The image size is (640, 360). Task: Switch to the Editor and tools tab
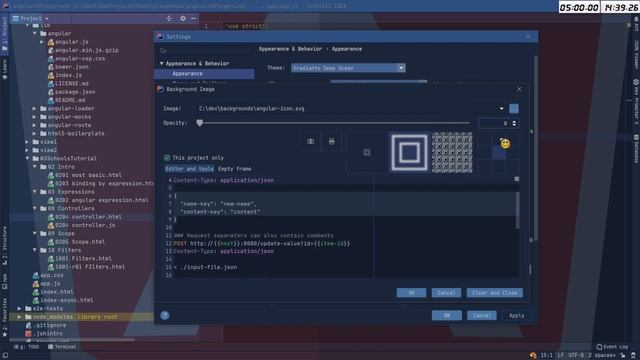(x=189, y=169)
